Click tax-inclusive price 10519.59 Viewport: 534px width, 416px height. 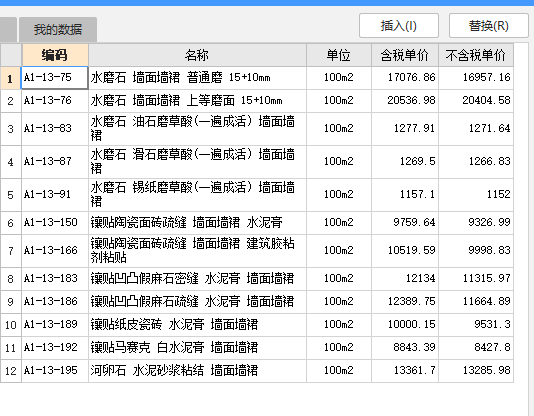[x=405, y=251]
